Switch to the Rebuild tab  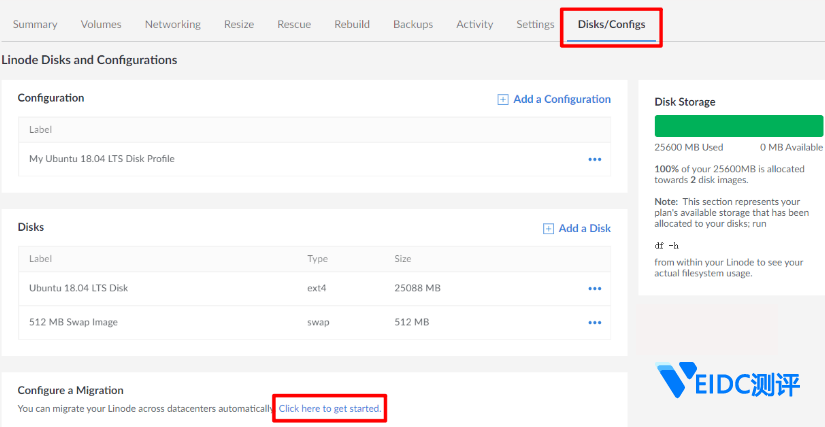click(352, 25)
